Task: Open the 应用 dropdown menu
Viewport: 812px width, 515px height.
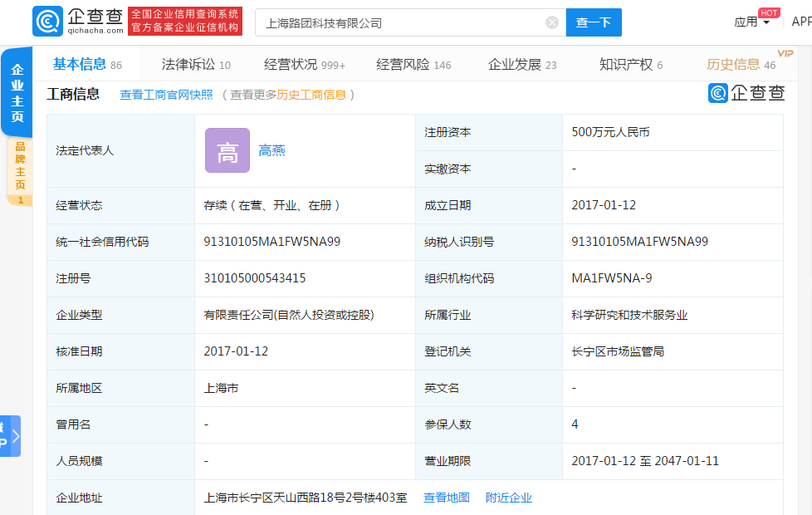Action: [x=752, y=22]
